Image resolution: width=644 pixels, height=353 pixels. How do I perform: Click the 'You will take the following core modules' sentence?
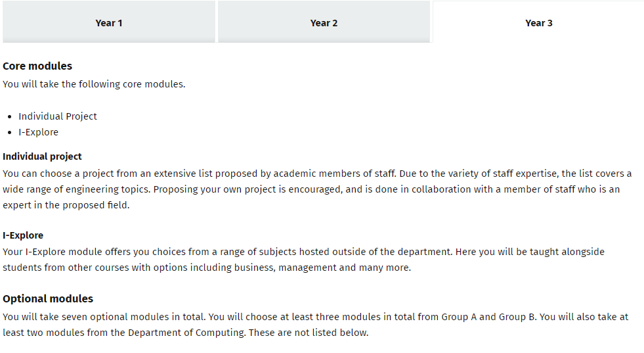94,84
